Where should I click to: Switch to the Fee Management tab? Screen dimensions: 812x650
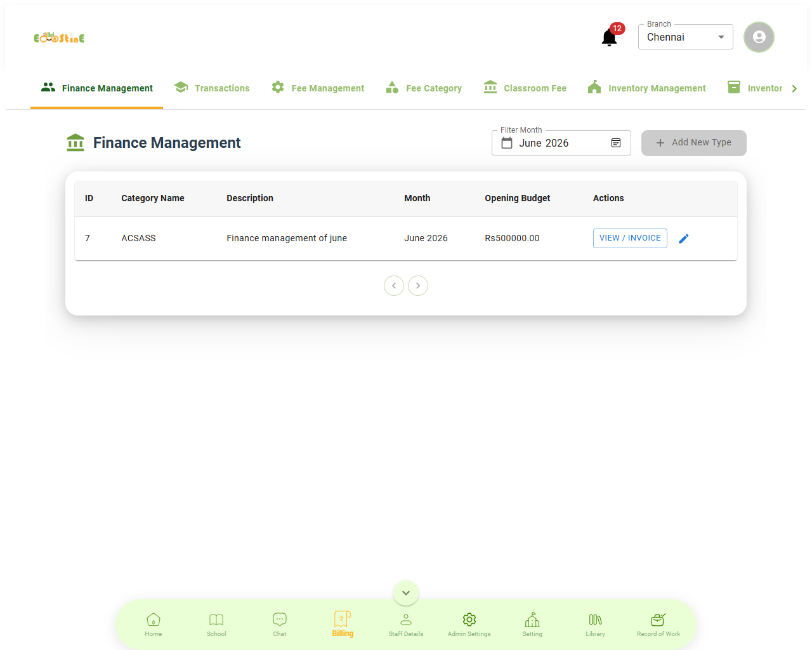318,88
